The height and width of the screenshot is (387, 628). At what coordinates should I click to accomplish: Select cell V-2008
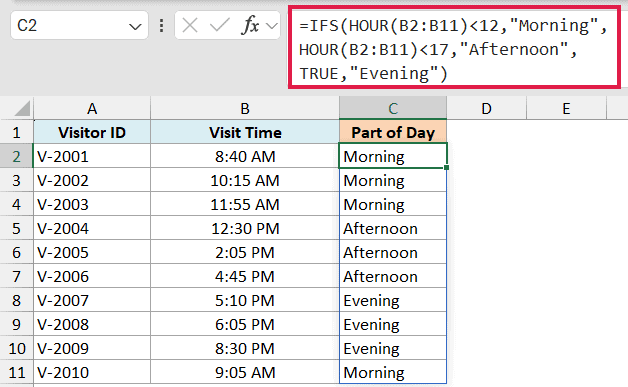[92, 324]
